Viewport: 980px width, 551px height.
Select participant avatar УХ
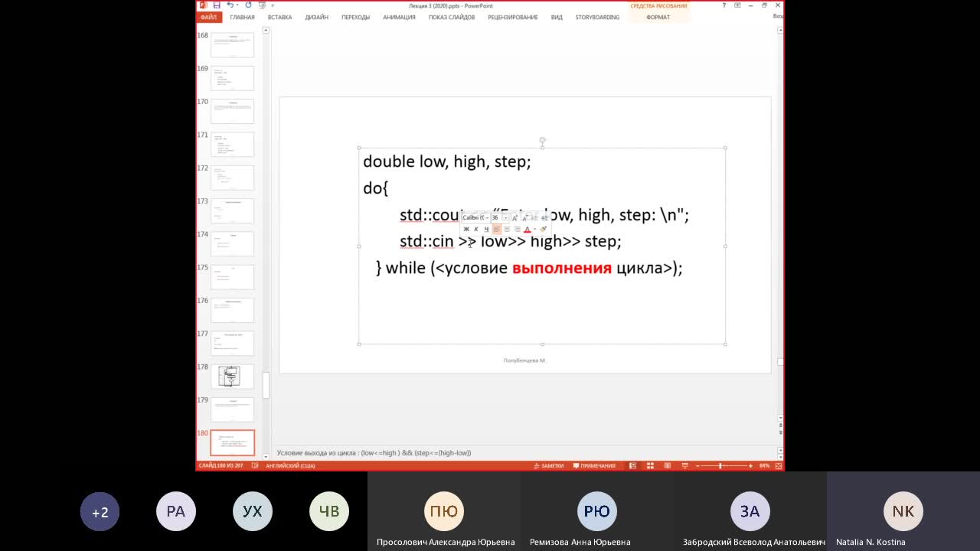253,512
